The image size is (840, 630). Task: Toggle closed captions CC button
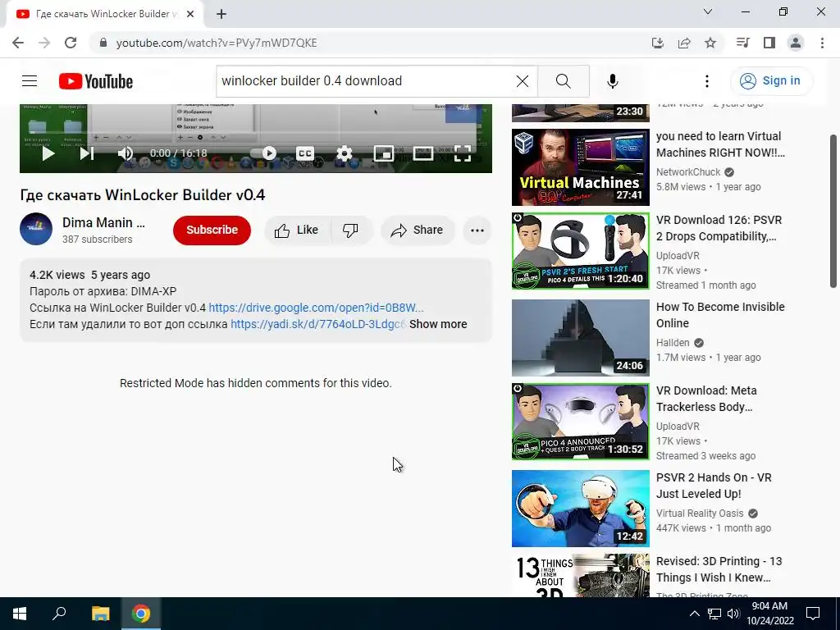pos(305,153)
